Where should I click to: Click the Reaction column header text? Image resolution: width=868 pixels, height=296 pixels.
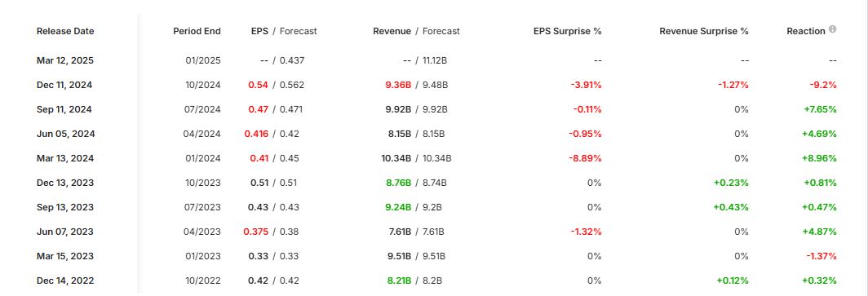point(805,31)
